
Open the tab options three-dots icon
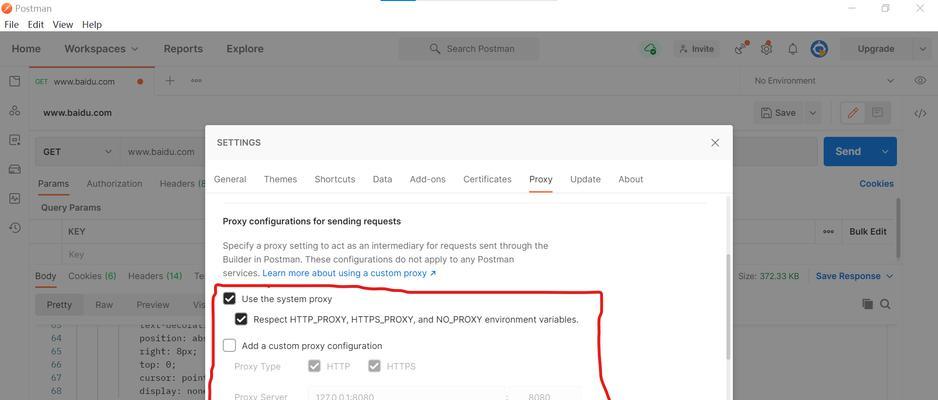click(196, 81)
